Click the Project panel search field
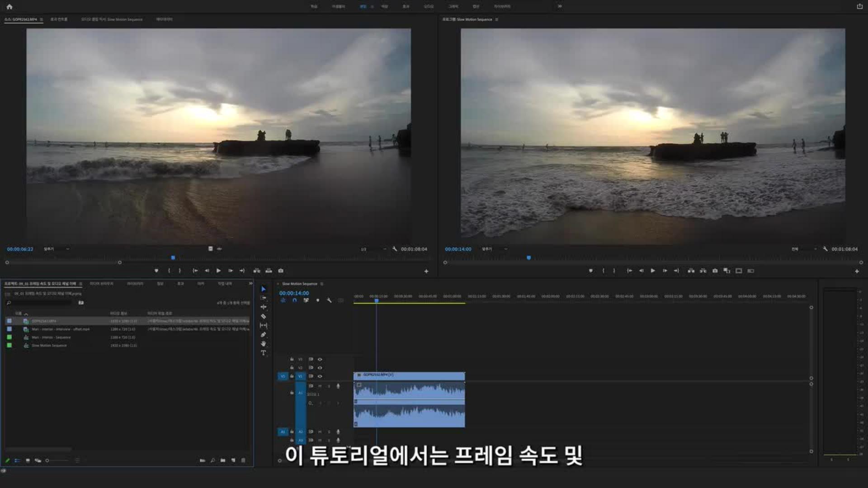The width and height of the screenshot is (868, 488). pos(41,303)
